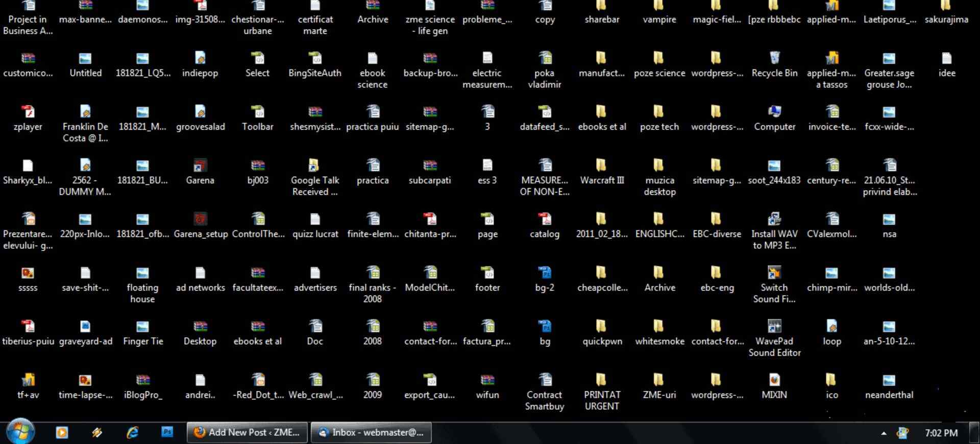Select the bg-2 Photoshop file

(545, 279)
